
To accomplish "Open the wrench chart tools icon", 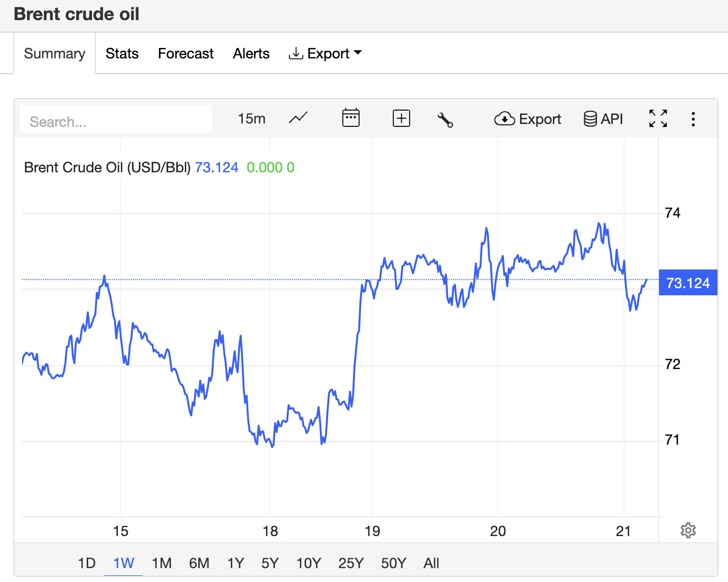I will (445, 120).
